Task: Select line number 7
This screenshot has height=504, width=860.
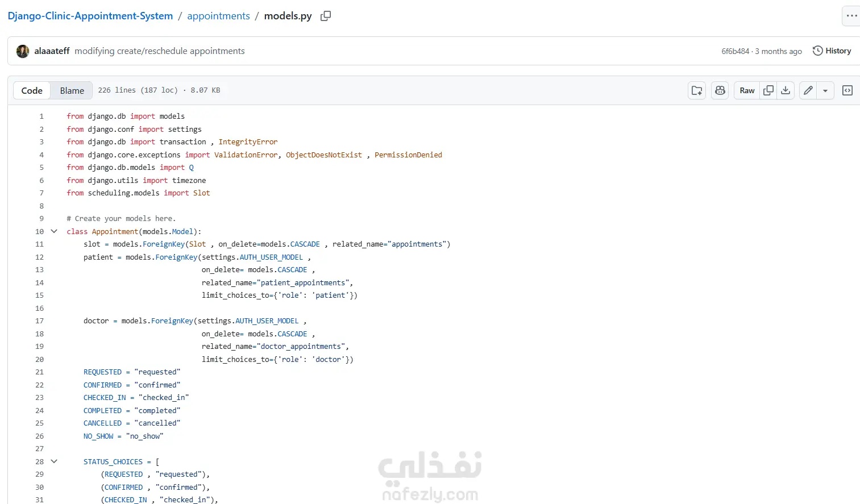Action: click(41, 193)
